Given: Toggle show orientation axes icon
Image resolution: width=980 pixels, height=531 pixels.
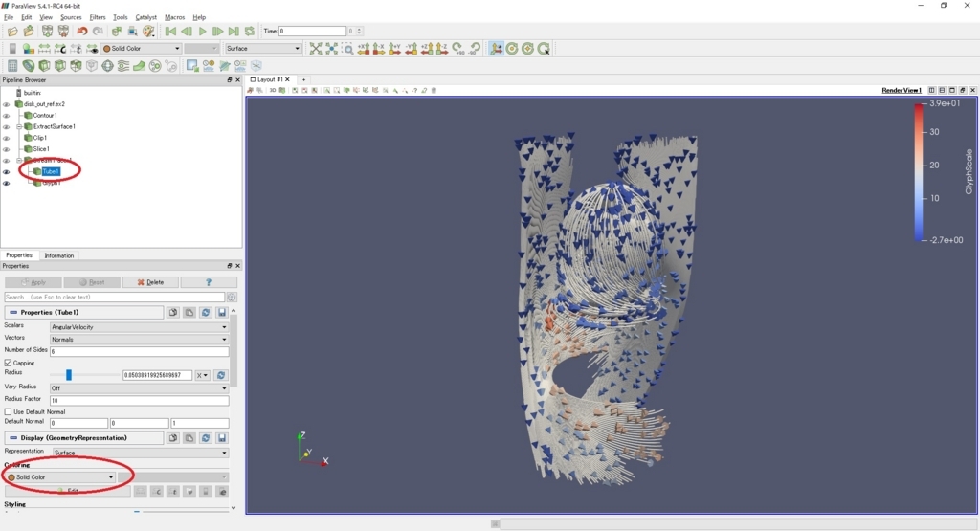Looking at the screenshot, I should tap(497, 49).
